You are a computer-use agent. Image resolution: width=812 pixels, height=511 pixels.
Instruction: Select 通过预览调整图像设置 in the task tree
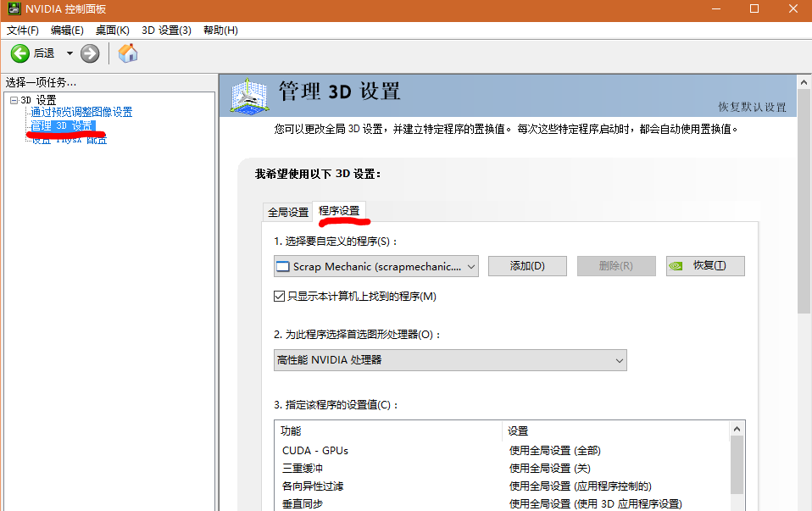[x=81, y=112]
